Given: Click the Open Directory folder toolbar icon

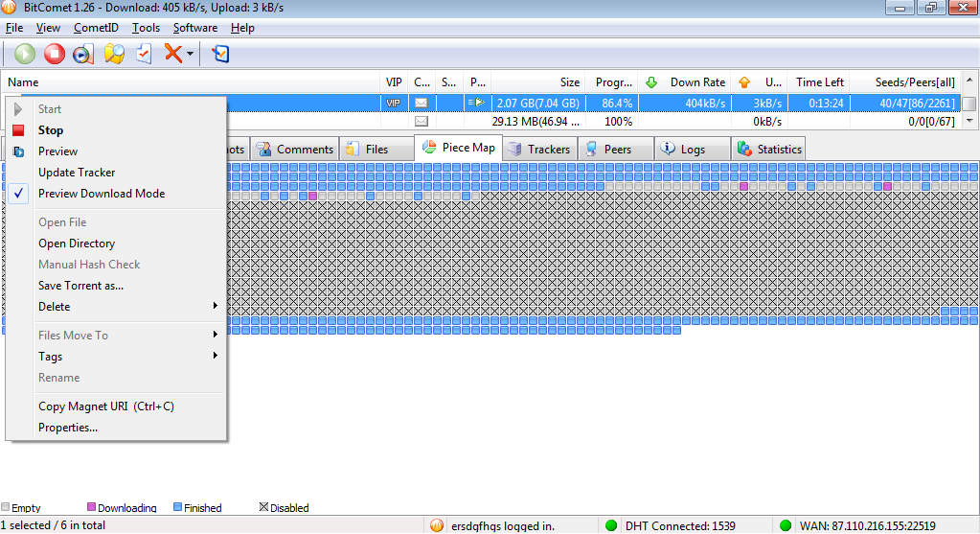Looking at the screenshot, I should 114,54.
